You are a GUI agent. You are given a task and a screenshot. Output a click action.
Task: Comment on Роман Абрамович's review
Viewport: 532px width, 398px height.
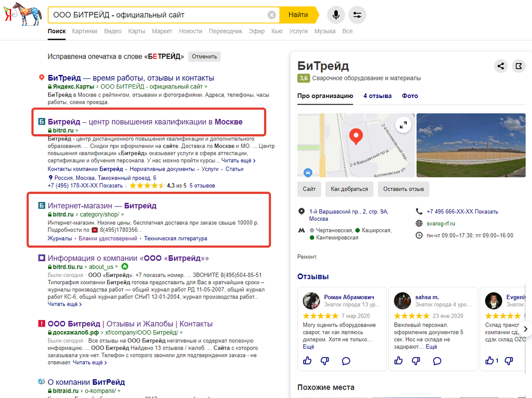tap(346, 361)
